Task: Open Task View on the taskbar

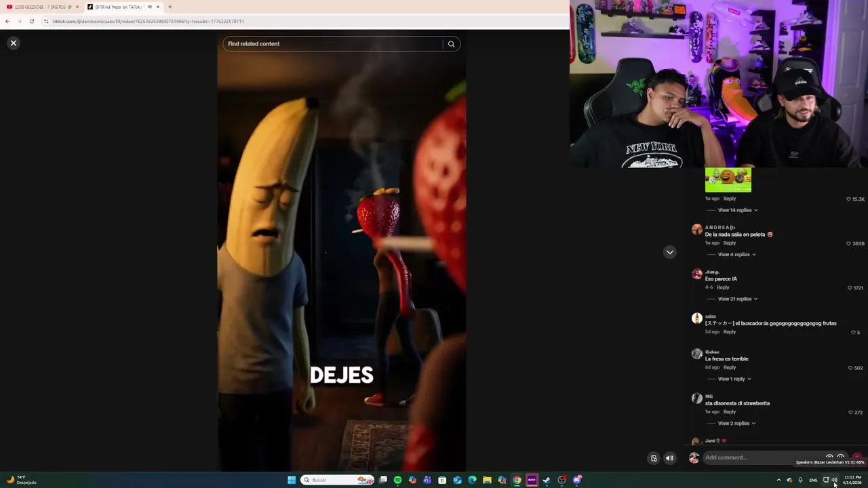Action: tap(383, 480)
